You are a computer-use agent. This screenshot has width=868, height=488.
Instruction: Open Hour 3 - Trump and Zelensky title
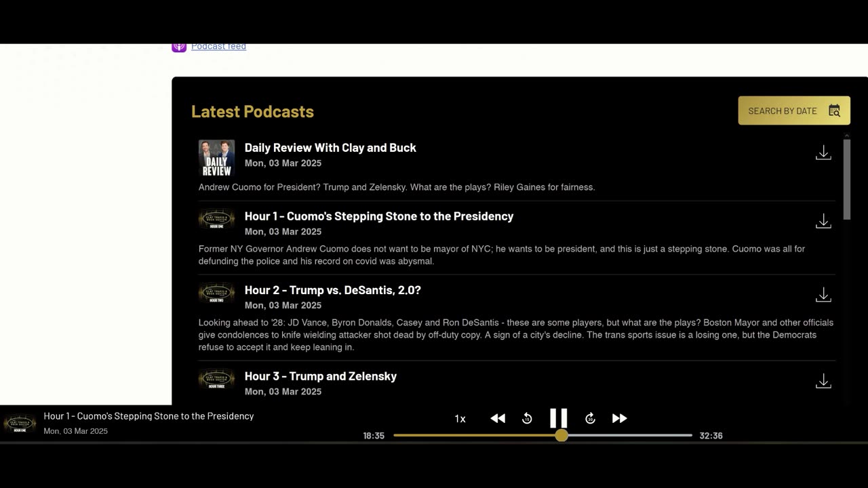pos(321,376)
